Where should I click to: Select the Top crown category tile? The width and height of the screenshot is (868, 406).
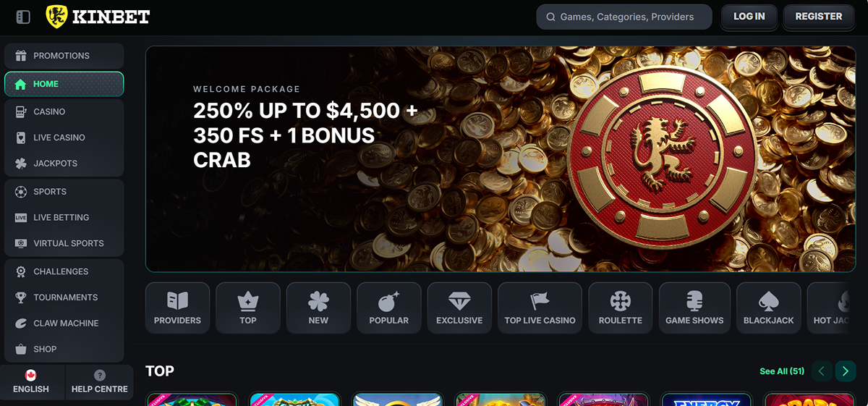(x=248, y=308)
